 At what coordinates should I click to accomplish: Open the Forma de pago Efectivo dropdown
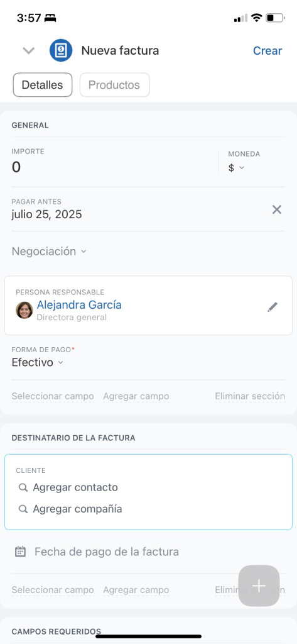(37, 363)
